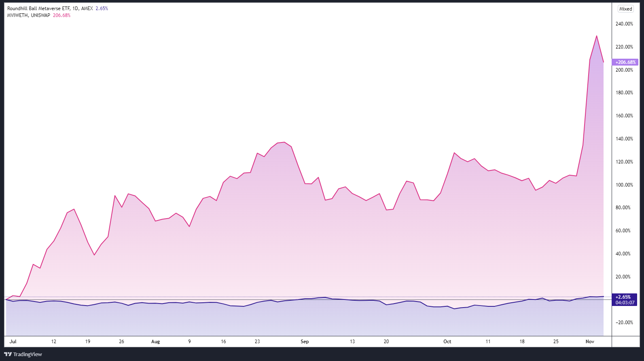Click the 220.00% scale label
This screenshot has height=361, width=644.
point(624,47)
